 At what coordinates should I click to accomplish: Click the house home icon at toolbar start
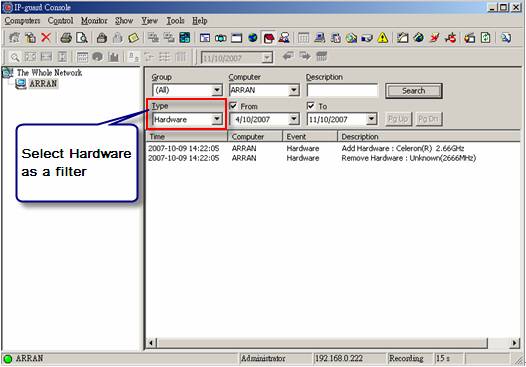(x=14, y=38)
